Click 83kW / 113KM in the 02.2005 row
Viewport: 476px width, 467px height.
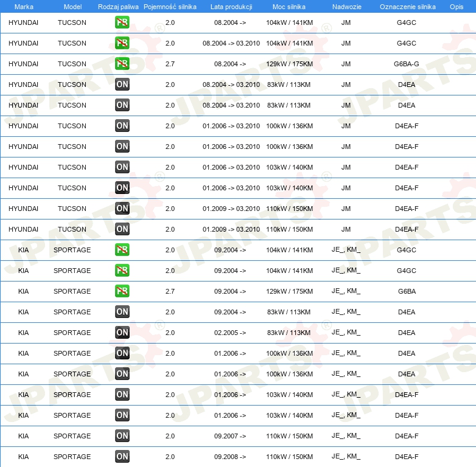point(289,333)
